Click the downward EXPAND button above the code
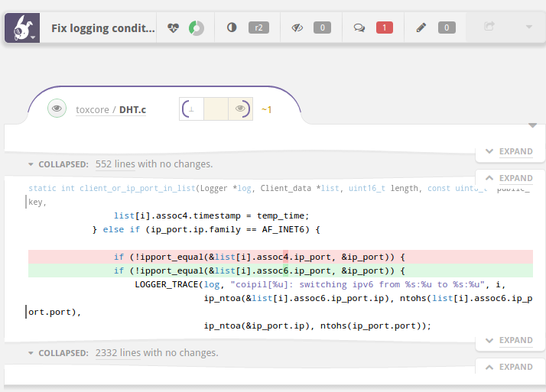The height and width of the screenshot is (392, 546). pyautogui.click(x=510, y=151)
